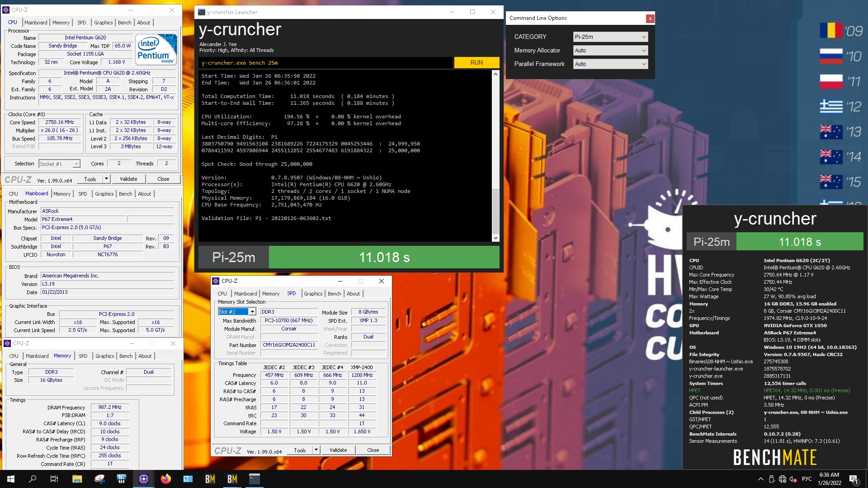Select Mainboard tab in bottom-left CPU-Z Memory window
Viewport: 868px width, 488px height.
pos(37,356)
